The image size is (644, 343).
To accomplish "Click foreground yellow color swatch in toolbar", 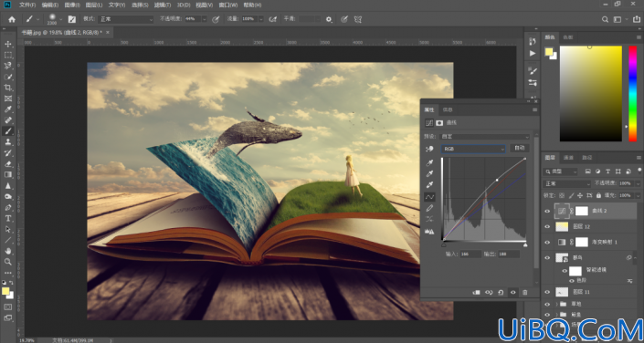I will tap(5, 291).
